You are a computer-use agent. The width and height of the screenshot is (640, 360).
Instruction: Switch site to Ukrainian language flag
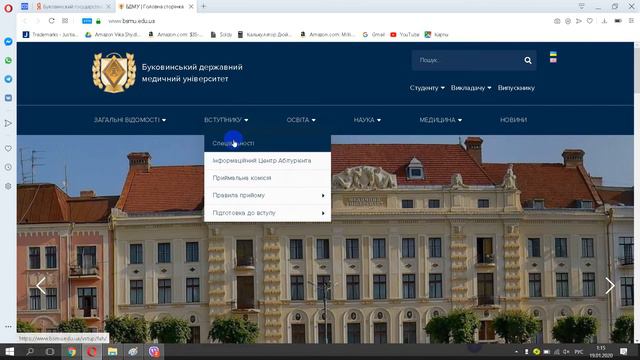pos(553,54)
